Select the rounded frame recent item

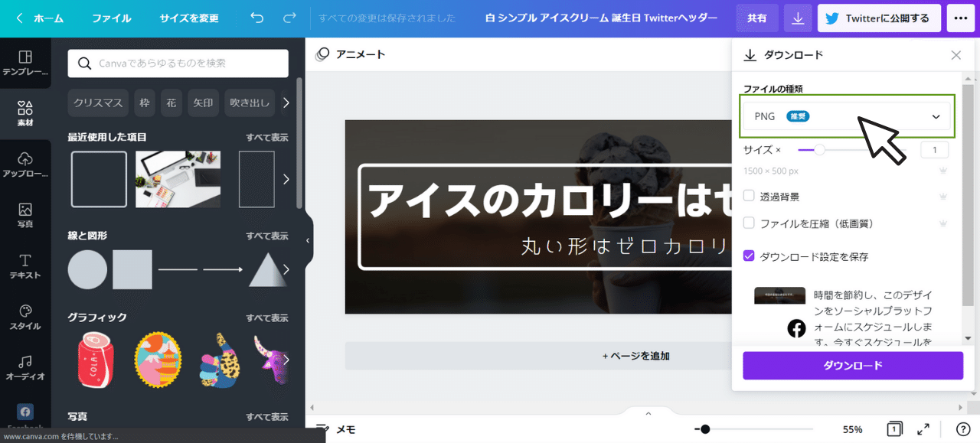(99, 179)
